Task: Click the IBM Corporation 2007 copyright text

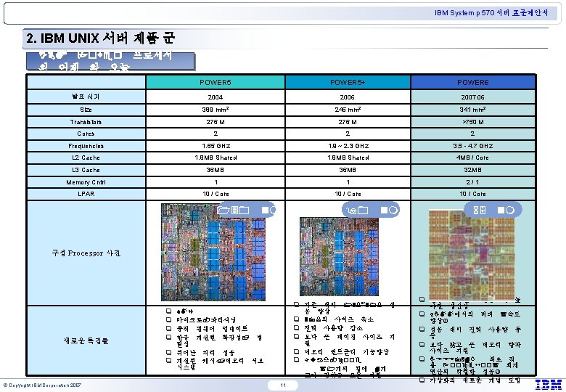Action: (42, 385)
